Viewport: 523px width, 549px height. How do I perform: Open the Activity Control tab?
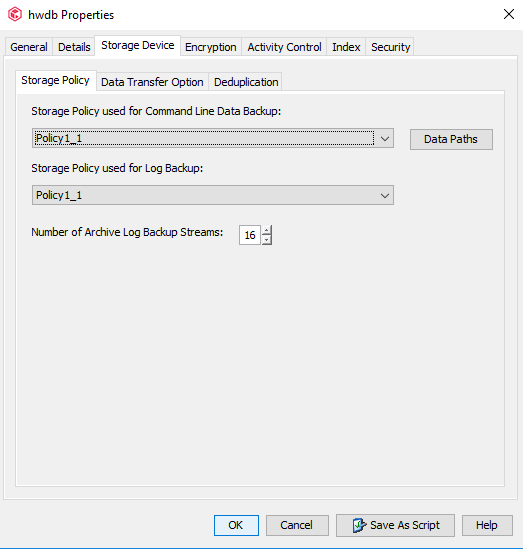click(284, 47)
